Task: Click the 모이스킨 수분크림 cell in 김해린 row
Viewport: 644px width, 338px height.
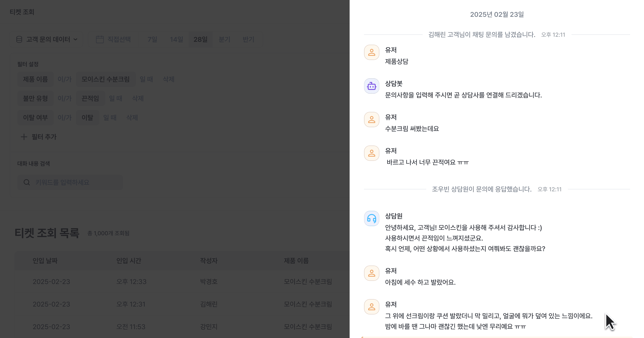Action: (x=308, y=304)
